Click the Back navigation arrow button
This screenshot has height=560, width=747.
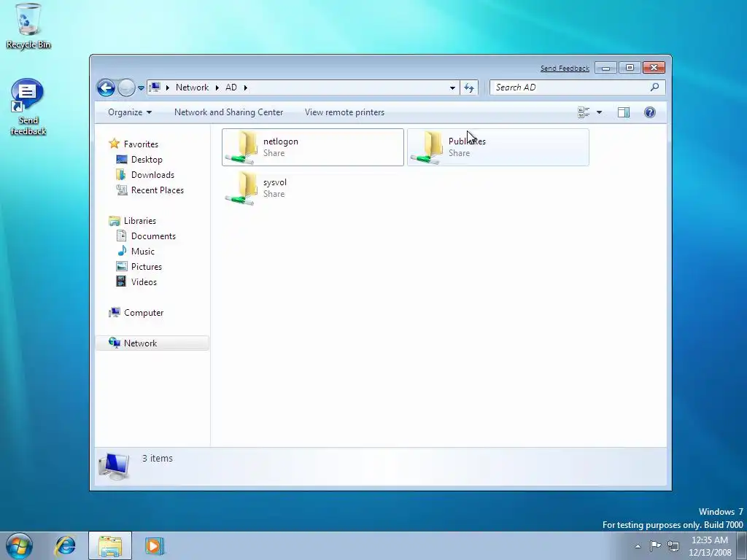coord(106,87)
